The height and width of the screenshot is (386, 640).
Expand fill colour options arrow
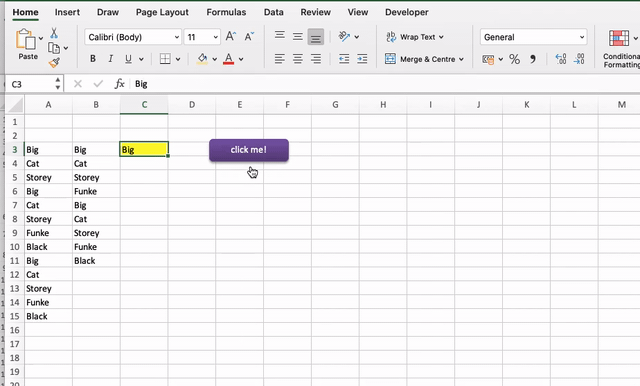pyautogui.click(x=214, y=59)
